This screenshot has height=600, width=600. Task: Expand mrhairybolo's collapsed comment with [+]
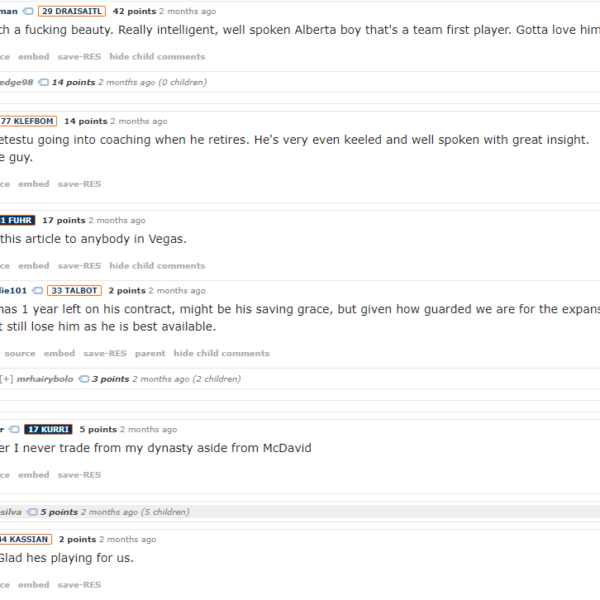[x=7, y=379]
